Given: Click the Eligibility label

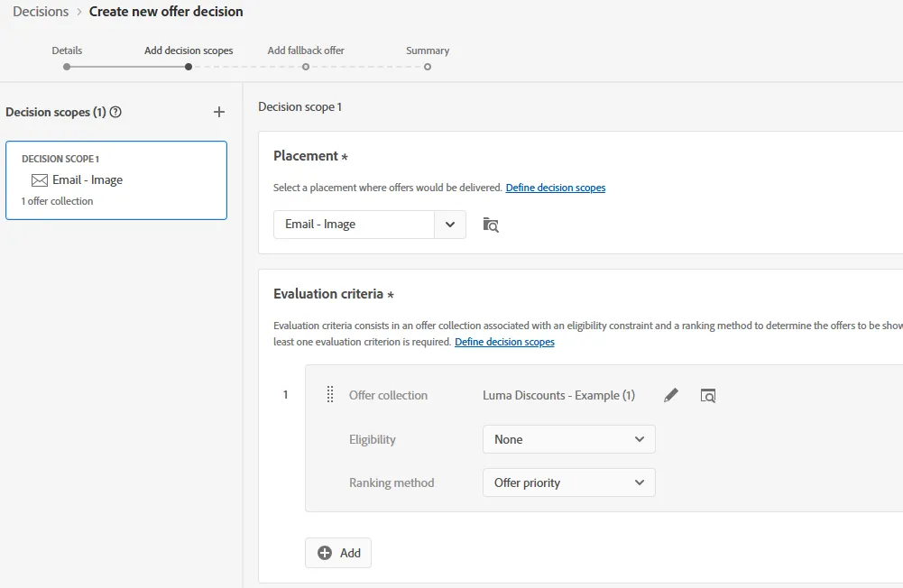Looking at the screenshot, I should [372, 439].
